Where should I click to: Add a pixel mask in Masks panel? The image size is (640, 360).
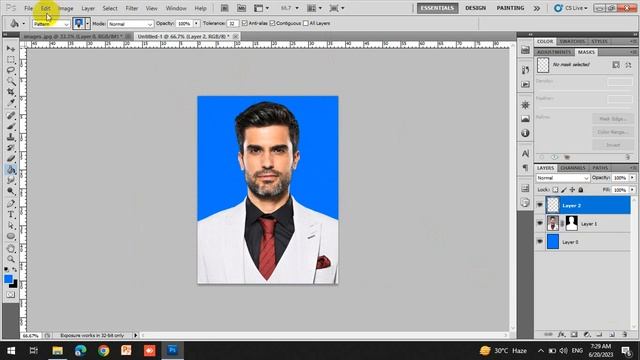click(x=616, y=65)
